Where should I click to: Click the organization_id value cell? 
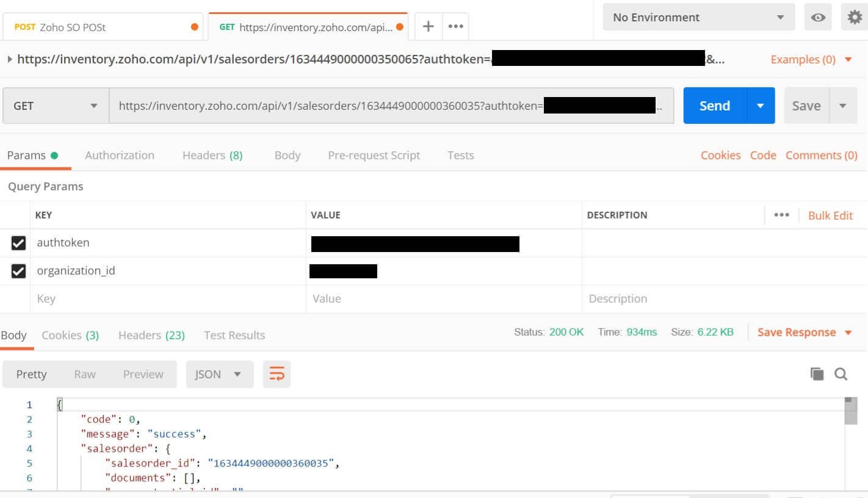point(444,271)
